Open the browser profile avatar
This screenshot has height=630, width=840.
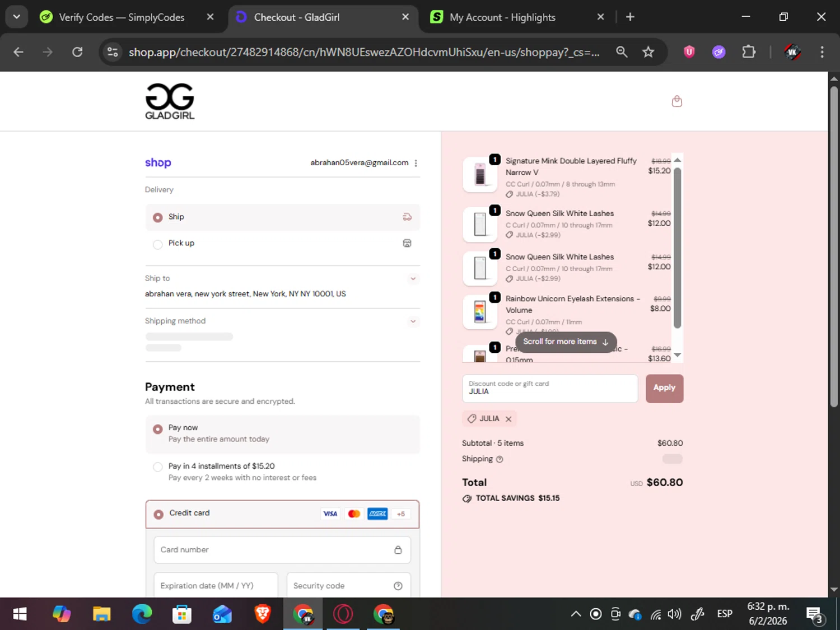pyautogui.click(x=792, y=52)
